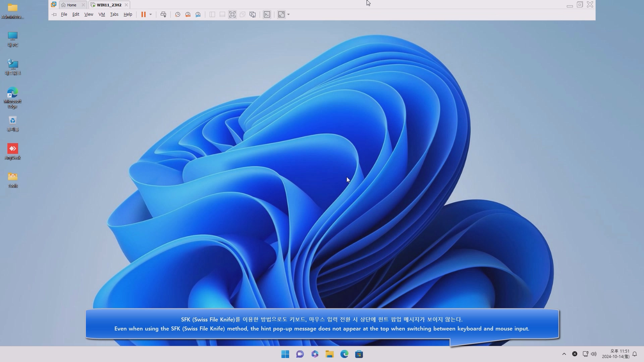Select the 네트워크 desktop icon
Image resolution: width=644 pixels, height=362 pixels.
coord(12,67)
